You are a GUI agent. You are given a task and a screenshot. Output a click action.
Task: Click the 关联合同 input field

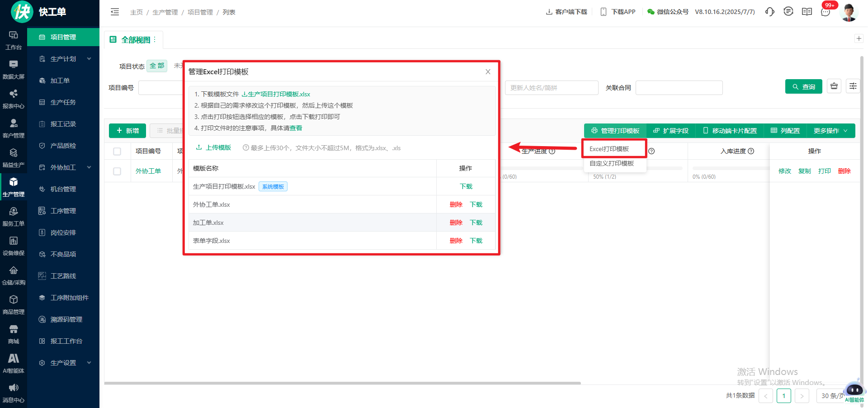click(x=679, y=88)
